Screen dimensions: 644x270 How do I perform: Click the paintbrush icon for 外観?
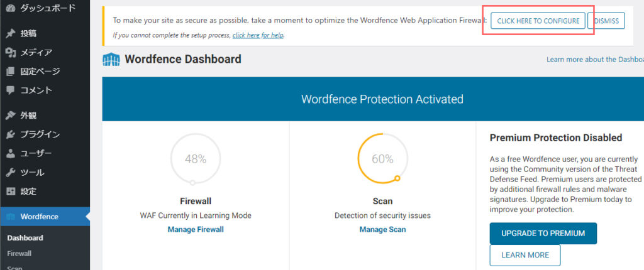point(11,116)
